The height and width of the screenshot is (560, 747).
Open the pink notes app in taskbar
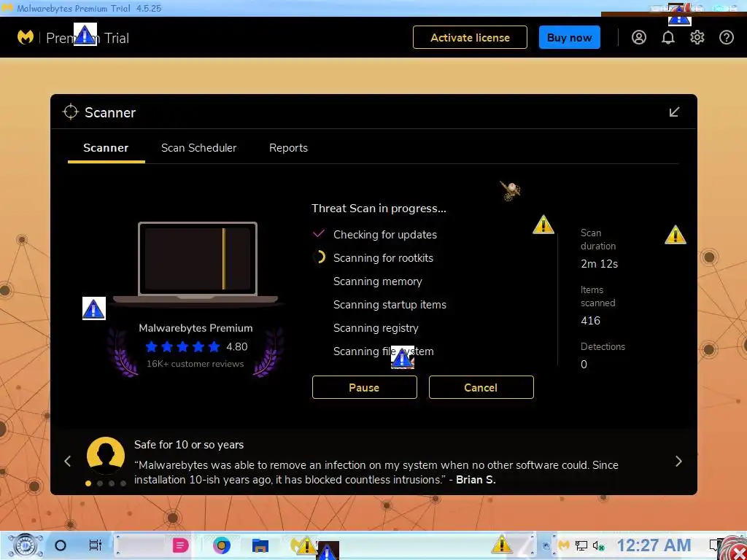click(181, 545)
